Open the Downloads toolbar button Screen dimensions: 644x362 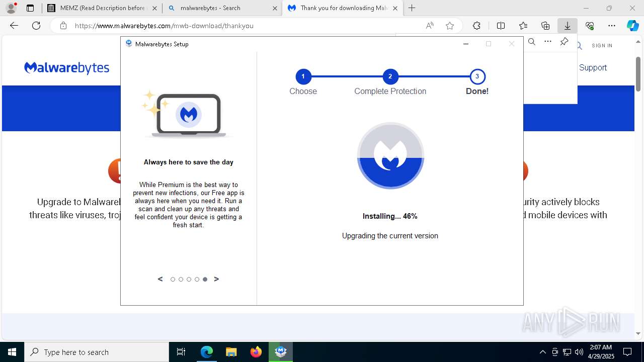click(568, 26)
